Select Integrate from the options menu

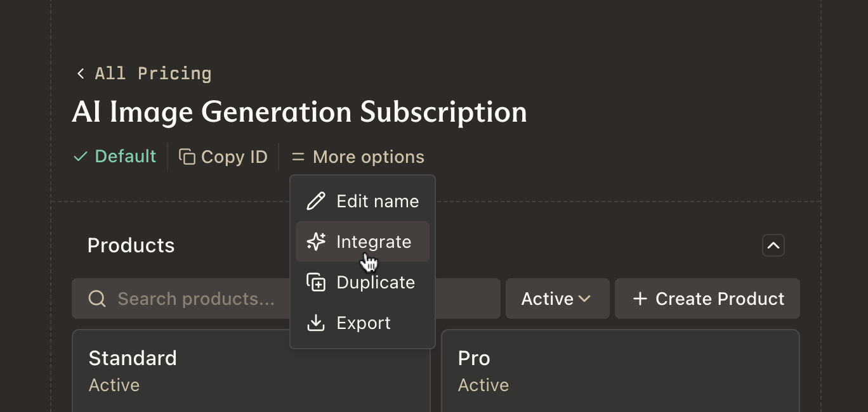tap(374, 241)
